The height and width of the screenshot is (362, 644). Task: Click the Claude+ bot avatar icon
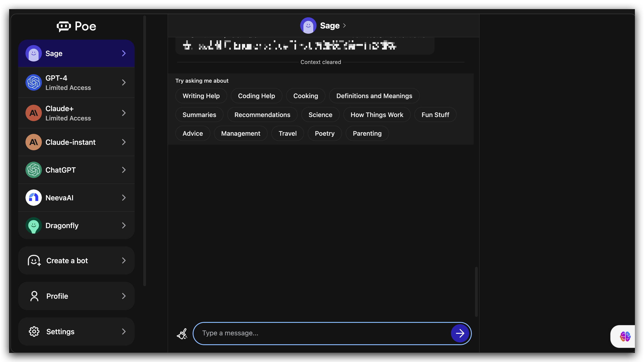coord(33,113)
